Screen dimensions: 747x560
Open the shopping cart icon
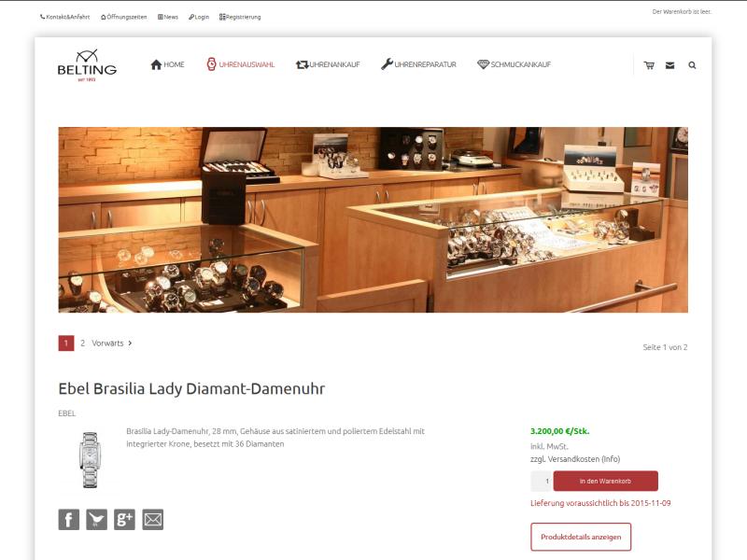[x=649, y=65]
